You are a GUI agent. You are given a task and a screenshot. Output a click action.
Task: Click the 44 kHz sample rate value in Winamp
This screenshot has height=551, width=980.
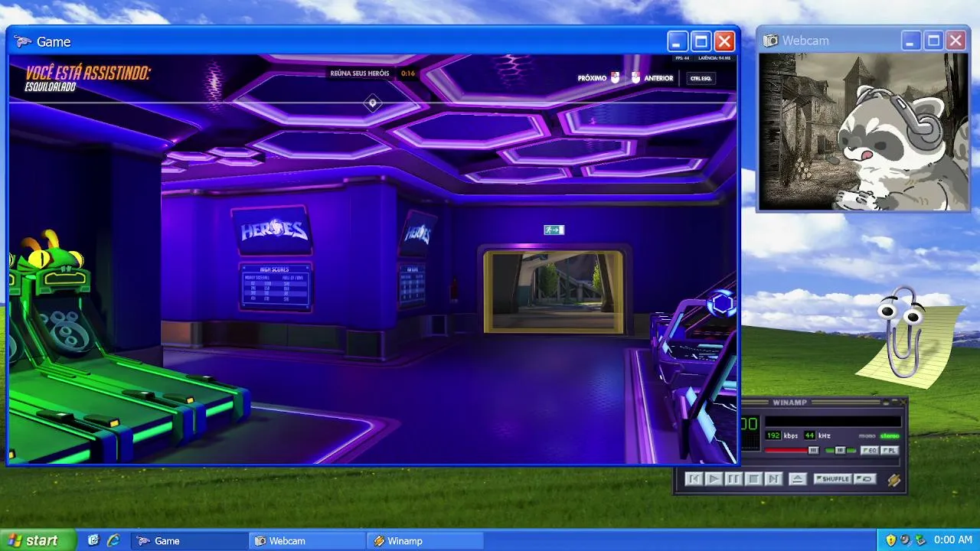(809, 435)
